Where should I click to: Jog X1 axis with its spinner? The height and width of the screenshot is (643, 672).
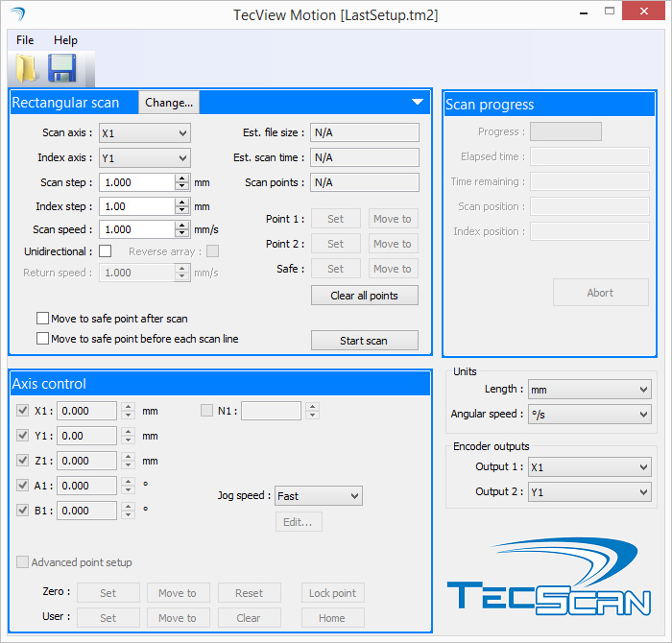(128, 411)
